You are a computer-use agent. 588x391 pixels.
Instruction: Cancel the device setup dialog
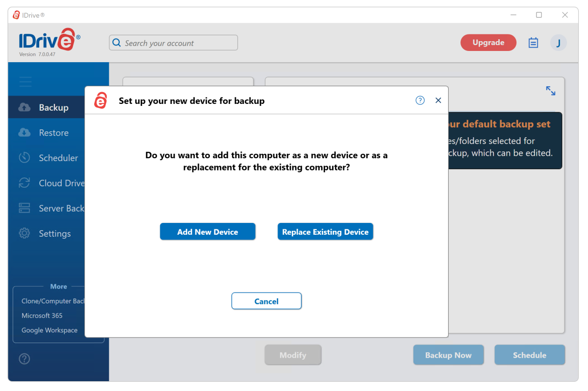(x=266, y=301)
